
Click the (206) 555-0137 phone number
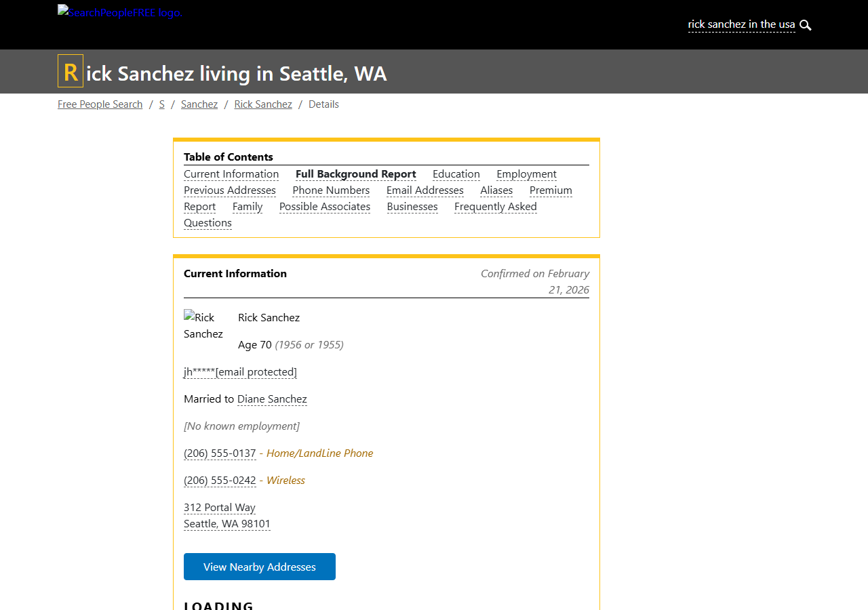pos(220,453)
